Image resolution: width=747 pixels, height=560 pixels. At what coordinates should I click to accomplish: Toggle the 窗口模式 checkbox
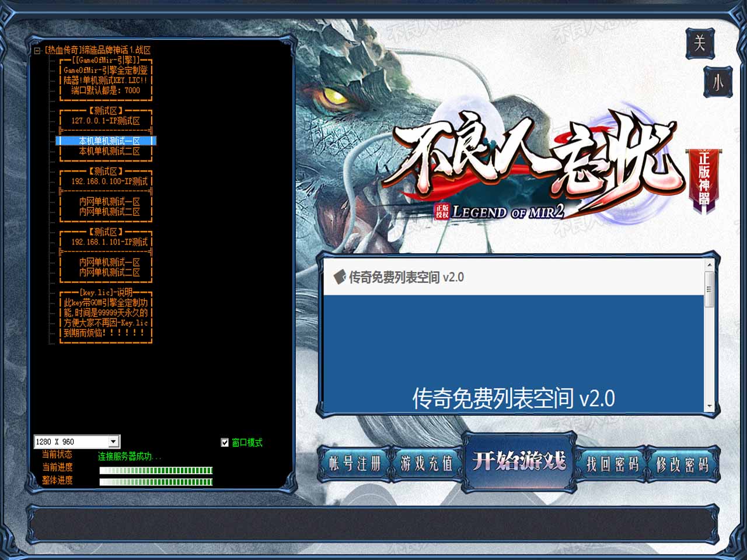click(x=225, y=443)
